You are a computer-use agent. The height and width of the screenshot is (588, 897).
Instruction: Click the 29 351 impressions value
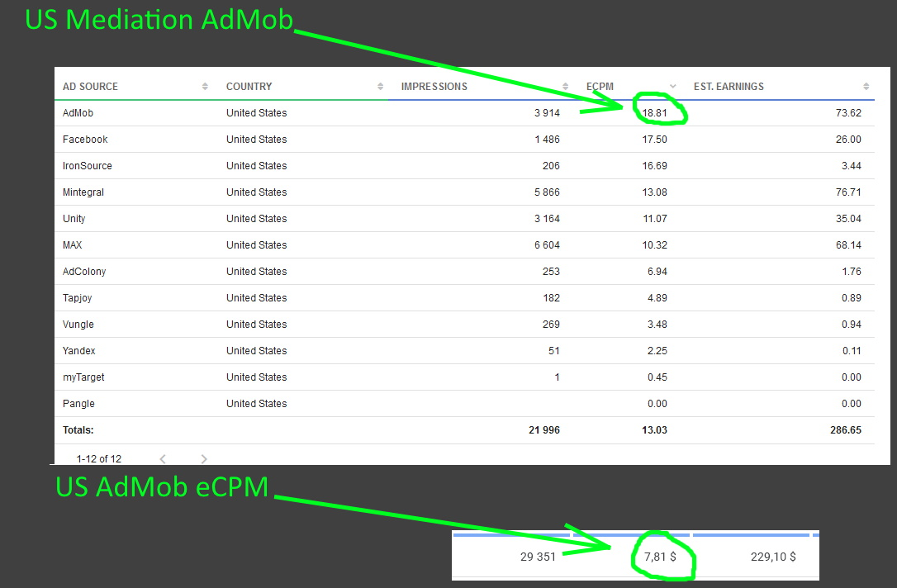[538, 557]
